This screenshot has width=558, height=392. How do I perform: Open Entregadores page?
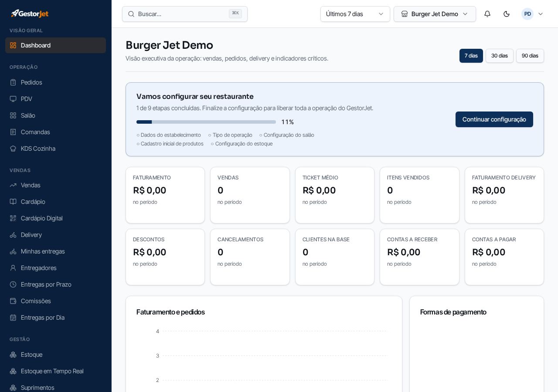pyautogui.click(x=55, y=268)
